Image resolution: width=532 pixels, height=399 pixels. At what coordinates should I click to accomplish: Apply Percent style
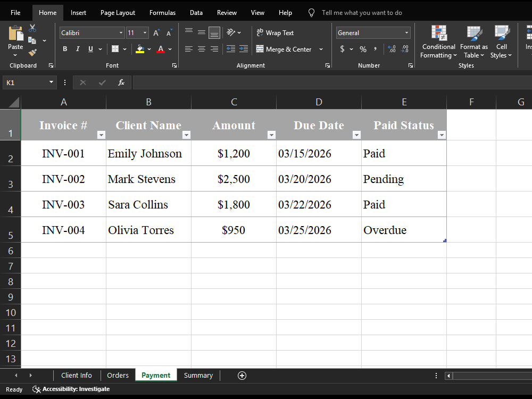tap(363, 49)
